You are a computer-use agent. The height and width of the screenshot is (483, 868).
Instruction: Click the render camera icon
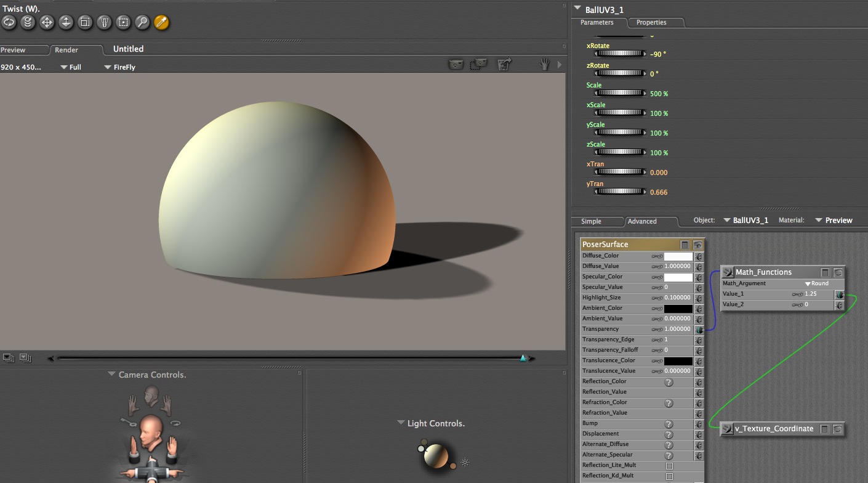456,64
